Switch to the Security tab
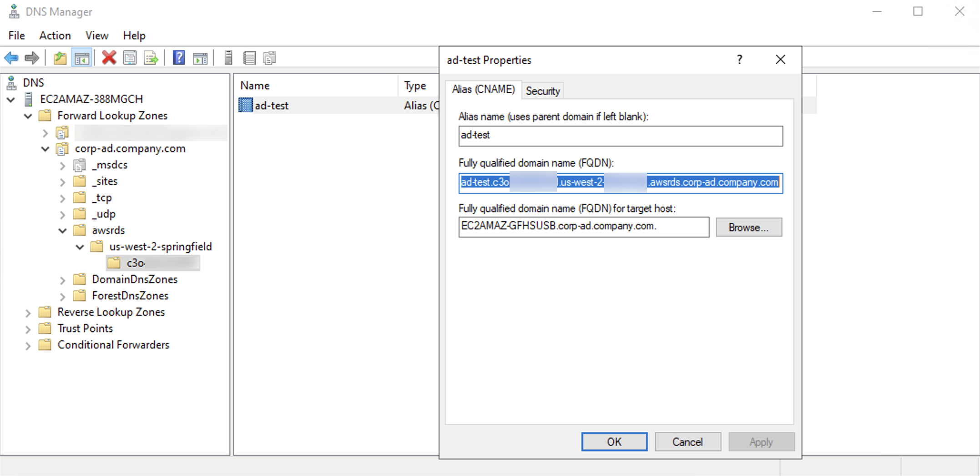The width and height of the screenshot is (980, 476). (542, 91)
